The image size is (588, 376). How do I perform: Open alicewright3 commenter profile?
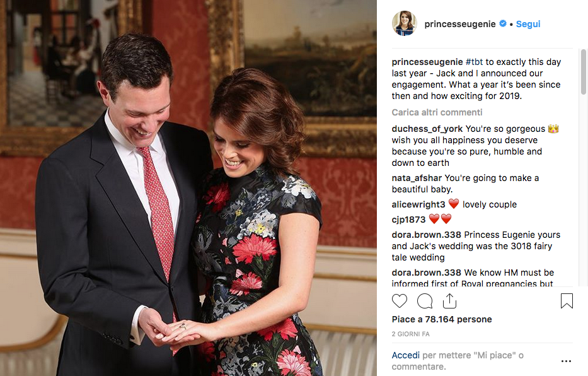[418, 204]
